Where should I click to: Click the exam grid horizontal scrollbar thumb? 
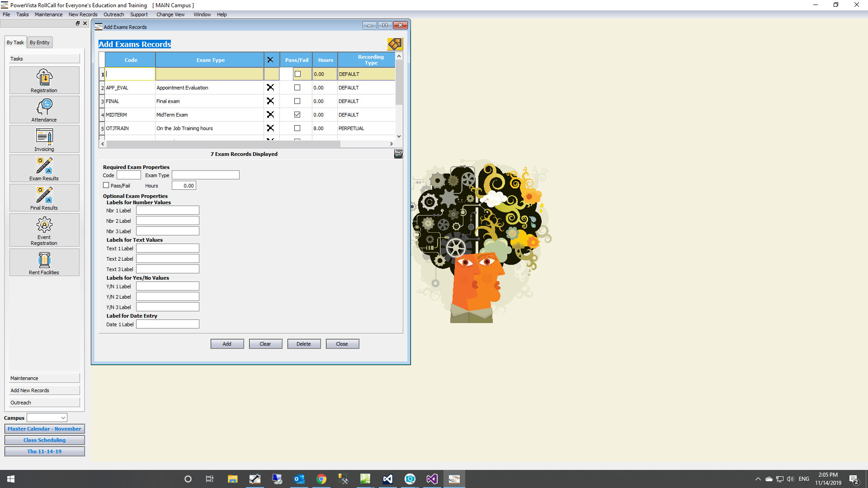223,144
